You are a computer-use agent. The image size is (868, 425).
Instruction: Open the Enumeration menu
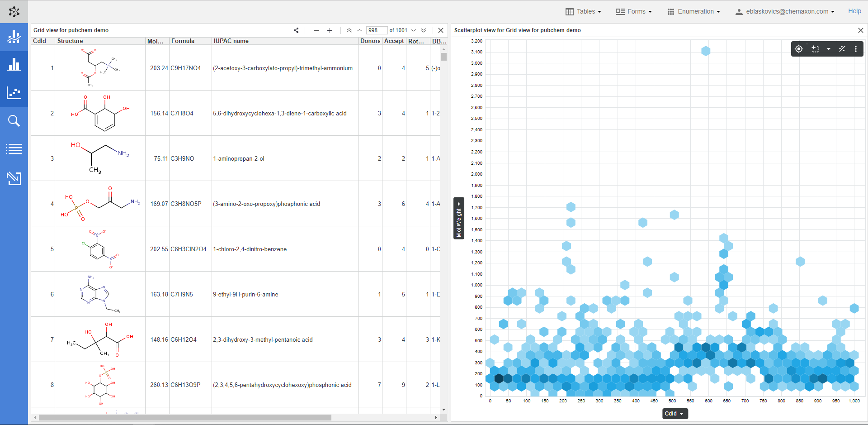point(694,11)
